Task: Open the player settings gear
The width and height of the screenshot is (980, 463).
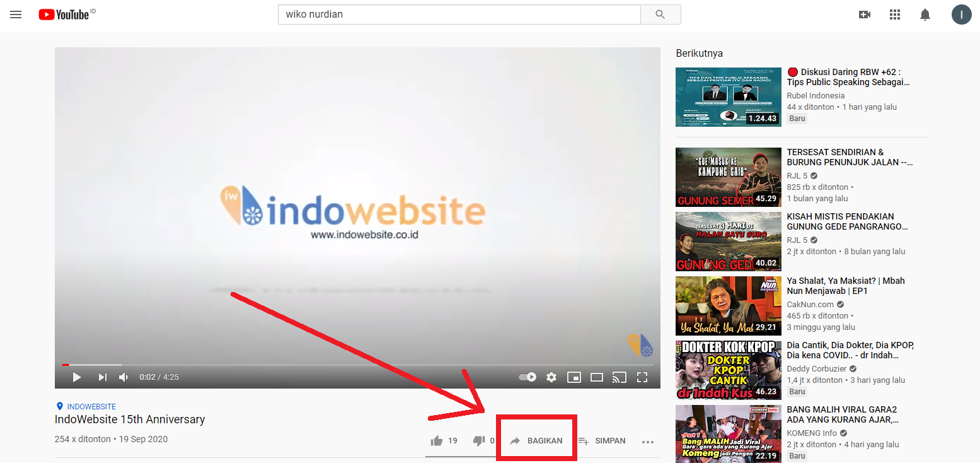Action: coord(551,377)
